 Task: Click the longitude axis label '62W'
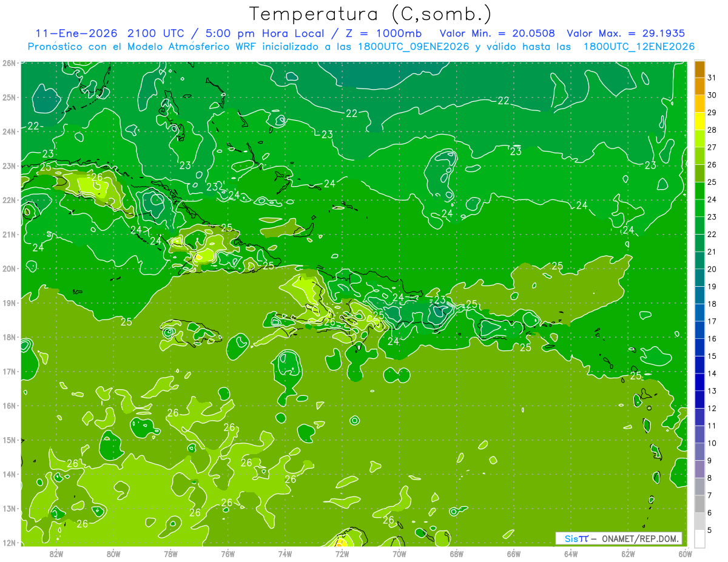tap(628, 554)
